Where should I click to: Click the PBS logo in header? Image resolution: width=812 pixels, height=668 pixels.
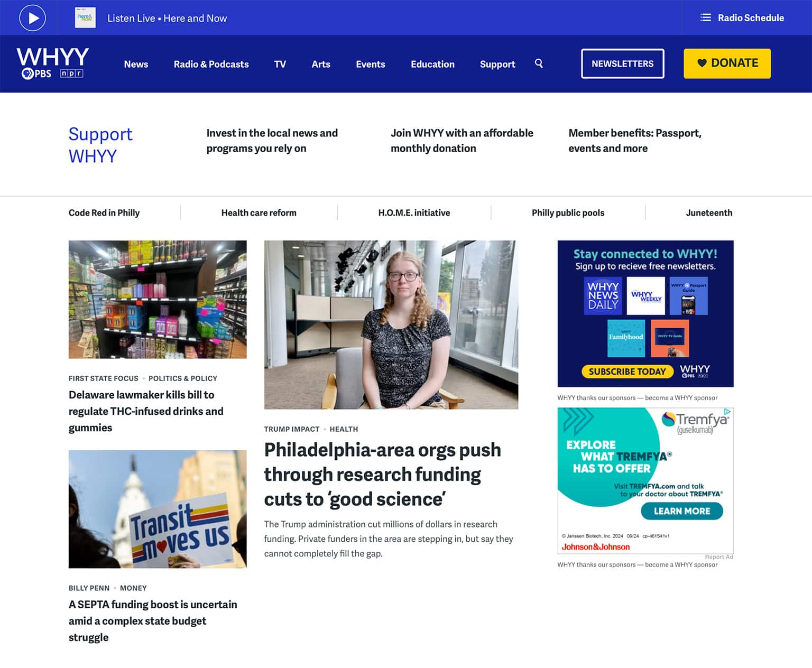pos(36,73)
